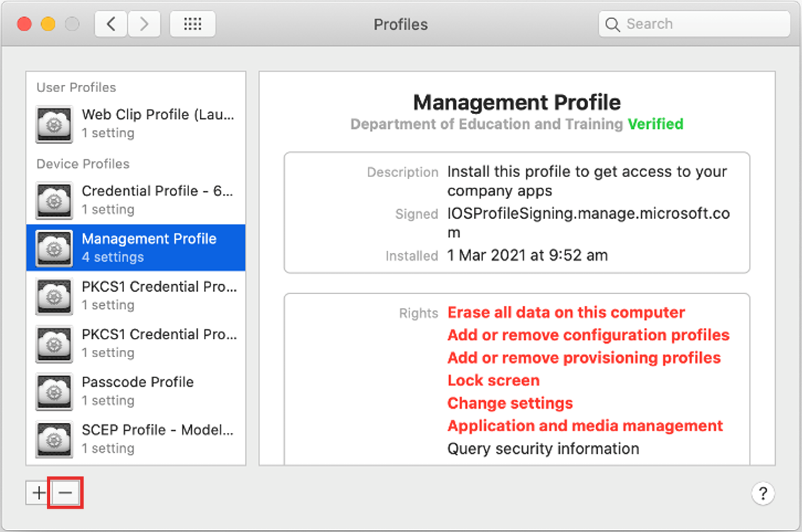The width and height of the screenshot is (802, 532).
Task: Select SCEP Profile - Model... entry
Action: coord(136,438)
